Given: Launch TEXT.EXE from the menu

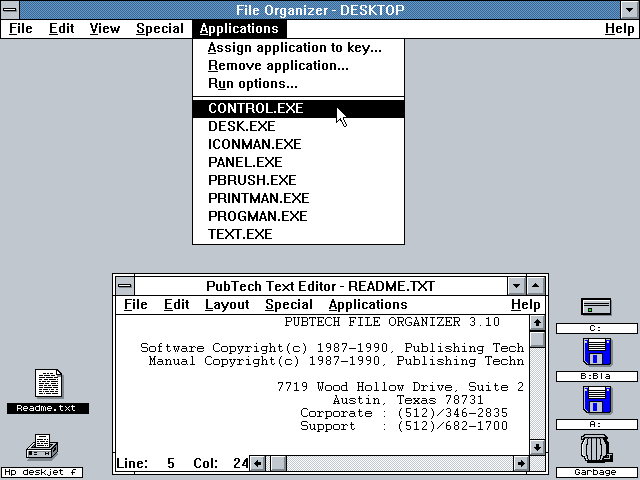Looking at the screenshot, I should [x=298, y=234].
